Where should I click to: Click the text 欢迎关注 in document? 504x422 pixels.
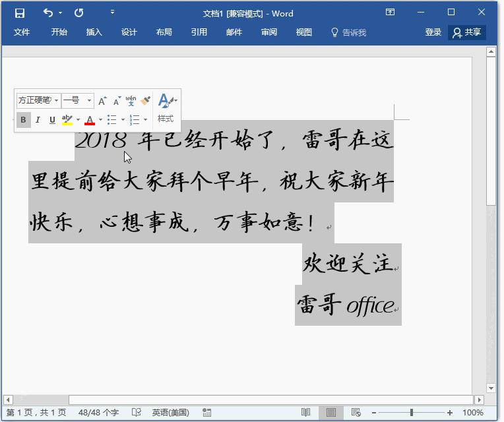[348, 263]
